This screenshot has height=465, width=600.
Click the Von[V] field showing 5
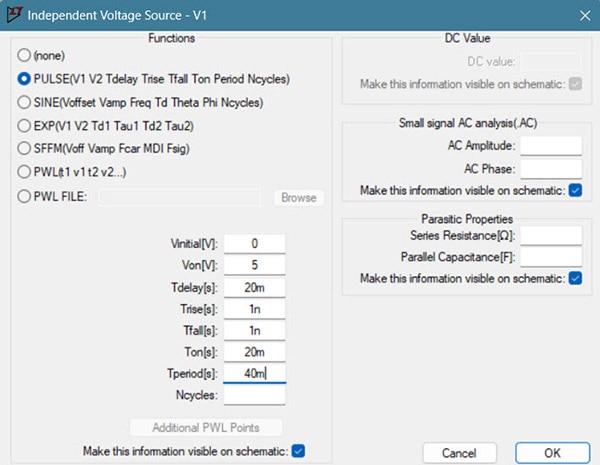tap(255, 265)
